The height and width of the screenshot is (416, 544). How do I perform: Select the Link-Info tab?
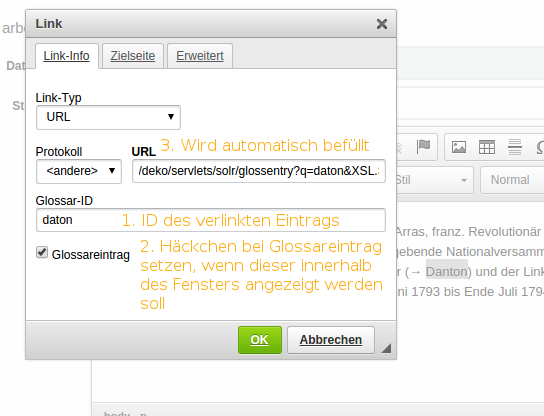coord(67,56)
